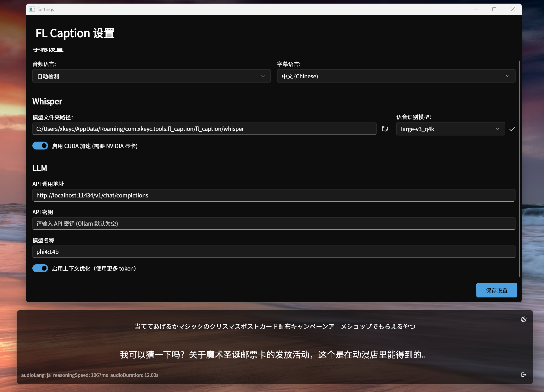Viewport: 544px width, 392px height.
Task: Open the audio language dropdown
Action: point(151,76)
